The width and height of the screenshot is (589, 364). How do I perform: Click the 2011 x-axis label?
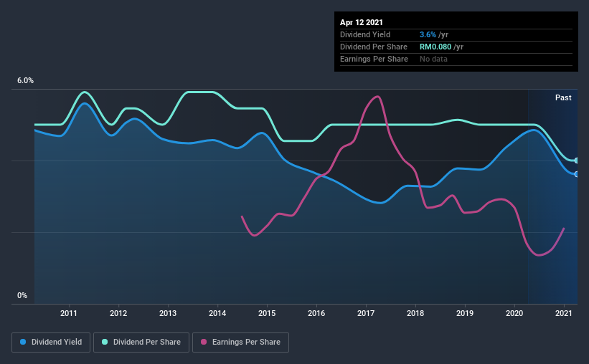tap(69, 313)
